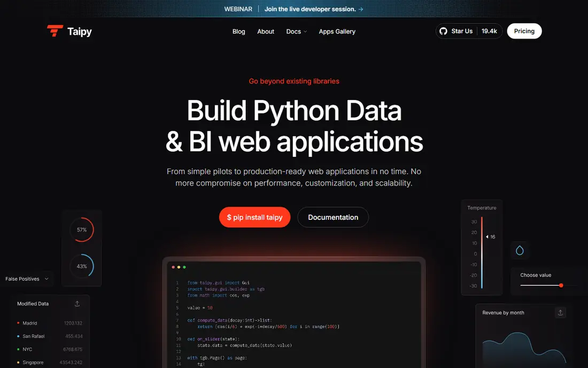
Task: Click value 1203.132 in Madrid row
Action: pos(73,323)
